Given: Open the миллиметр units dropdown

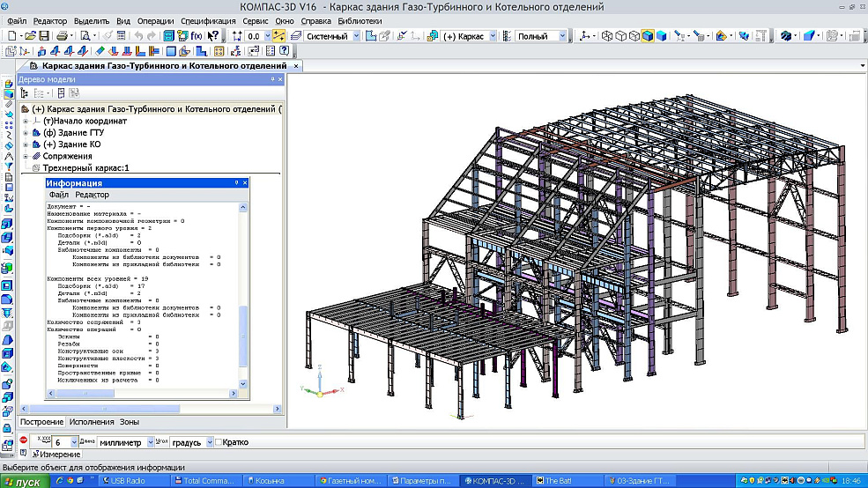Looking at the screenshot, I should [x=151, y=442].
